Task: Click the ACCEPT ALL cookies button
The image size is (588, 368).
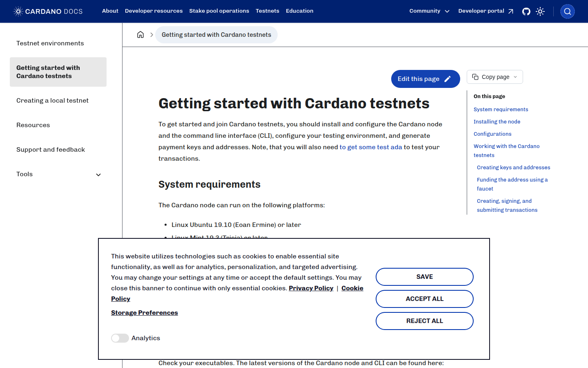Action: pos(425,299)
